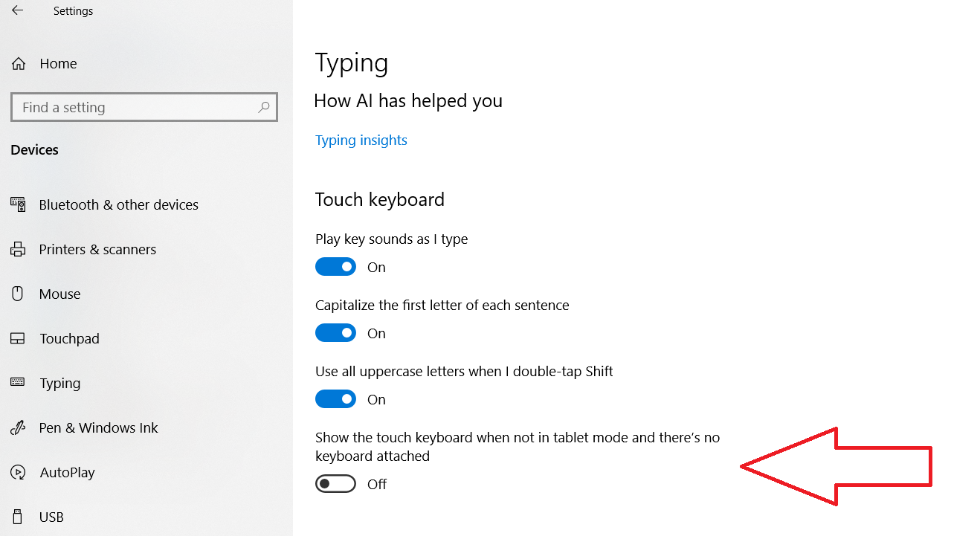Click the back arrow to leave Settings page
Viewport: 980px width, 536px height.
pyautogui.click(x=17, y=10)
